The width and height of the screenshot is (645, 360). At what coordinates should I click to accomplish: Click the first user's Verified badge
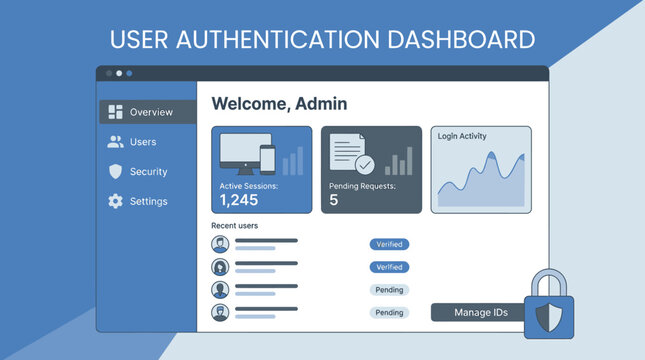click(389, 244)
